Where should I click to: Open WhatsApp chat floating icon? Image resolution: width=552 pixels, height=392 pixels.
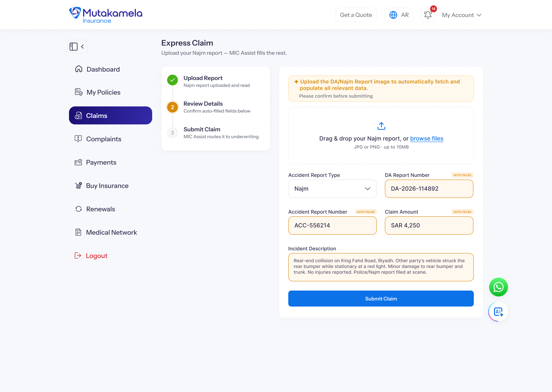498,287
